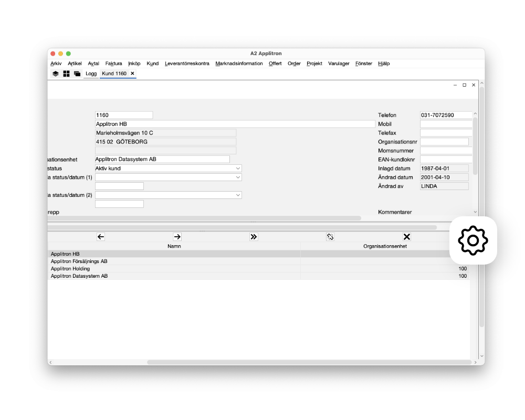525x420 pixels.
Task: Click the four-square grid icon in the toolbar
Action: coord(66,73)
